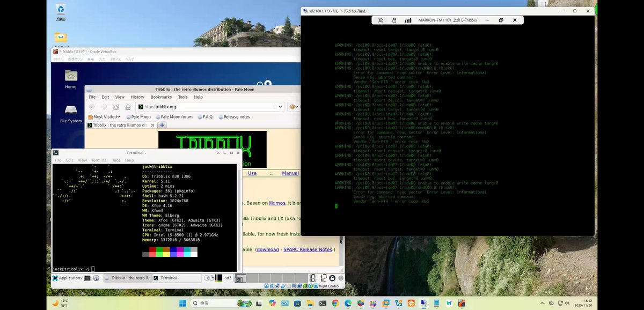Screen dimensions: 644x310
Task: Open Tools menu in Pale Moon
Action: 183,97
